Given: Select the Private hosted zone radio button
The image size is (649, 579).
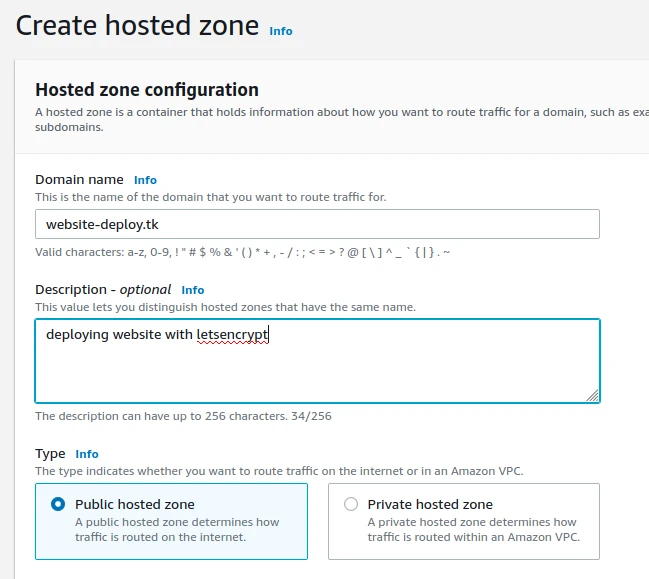Looking at the screenshot, I should pyautogui.click(x=351, y=505).
